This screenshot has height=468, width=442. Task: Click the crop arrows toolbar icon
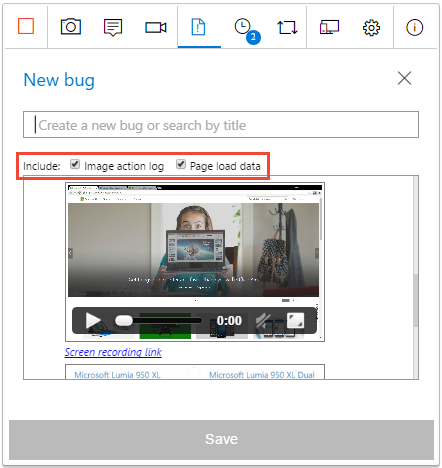[x=287, y=27]
